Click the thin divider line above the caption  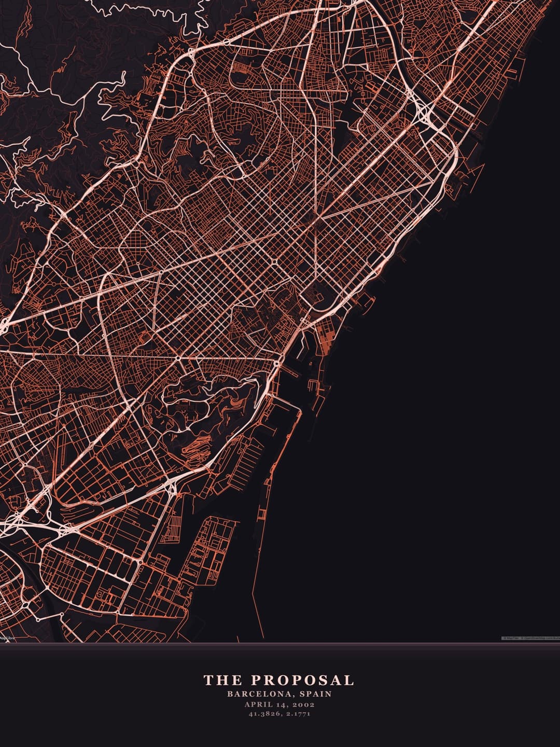(280, 644)
